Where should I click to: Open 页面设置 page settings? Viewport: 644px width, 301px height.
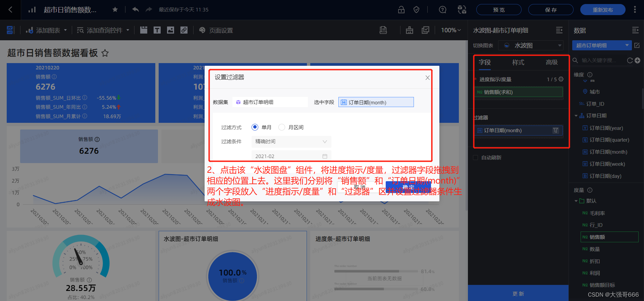coord(216,30)
